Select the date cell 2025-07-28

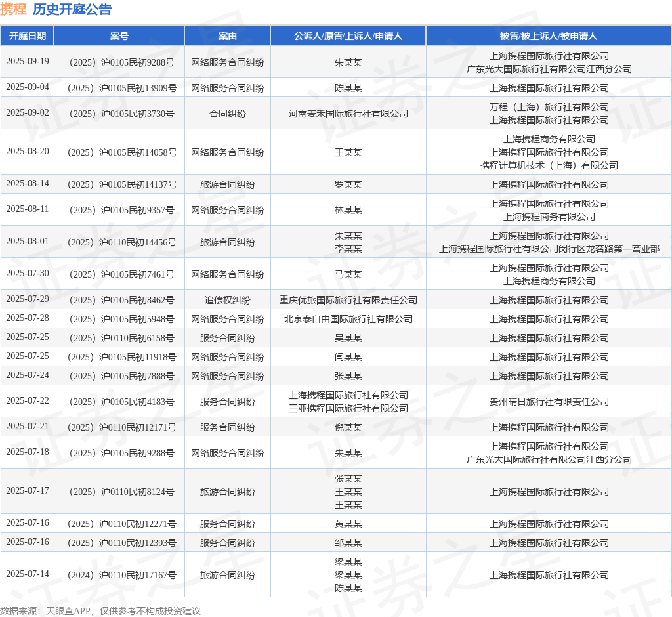(28, 318)
